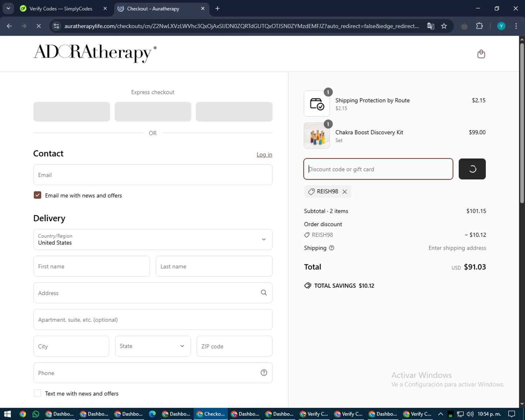Image resolution: width=525 pixels, height=420 pixels.
Task: Close the Verify Codes tab
Action: (x=105, y=8)
